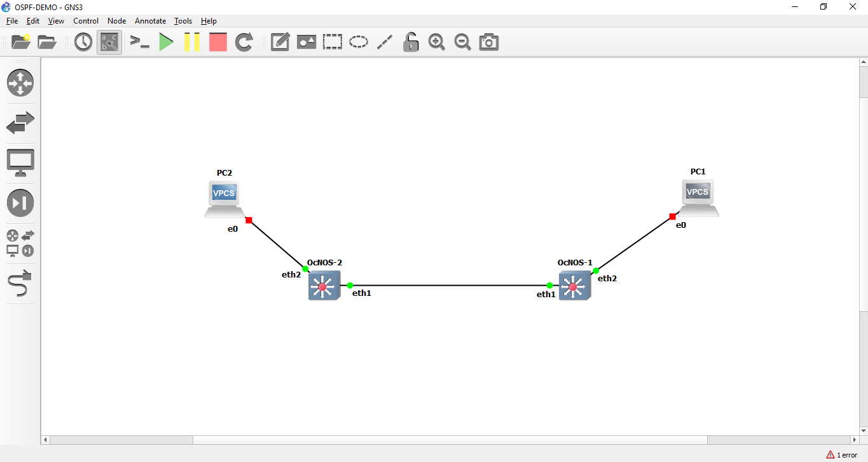Suspend all nodes

[x=192, y=42]
